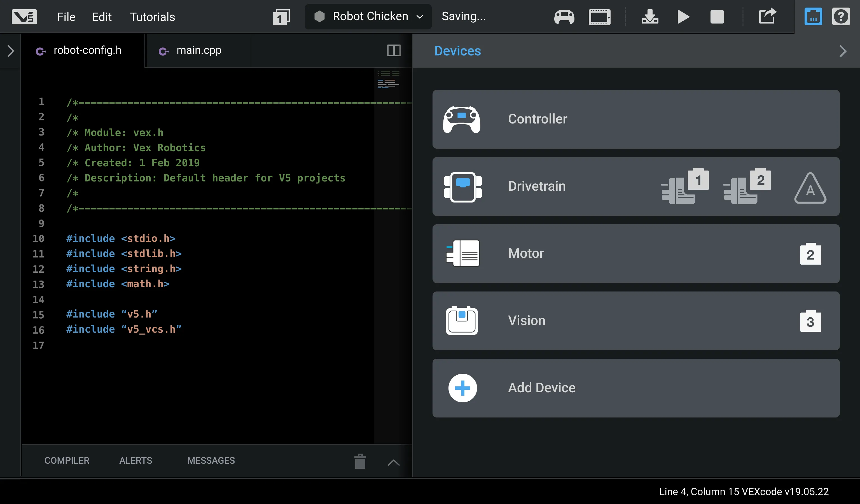
Task: Click the code minimap thumbnail
Action: coord(388,80)
